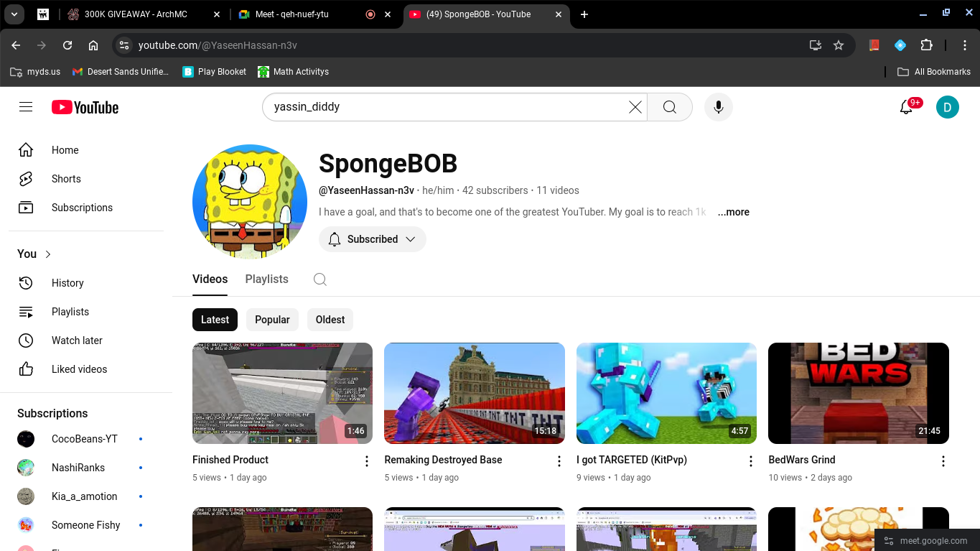
Task: Open Home in the sidebar
Action: 86,150
